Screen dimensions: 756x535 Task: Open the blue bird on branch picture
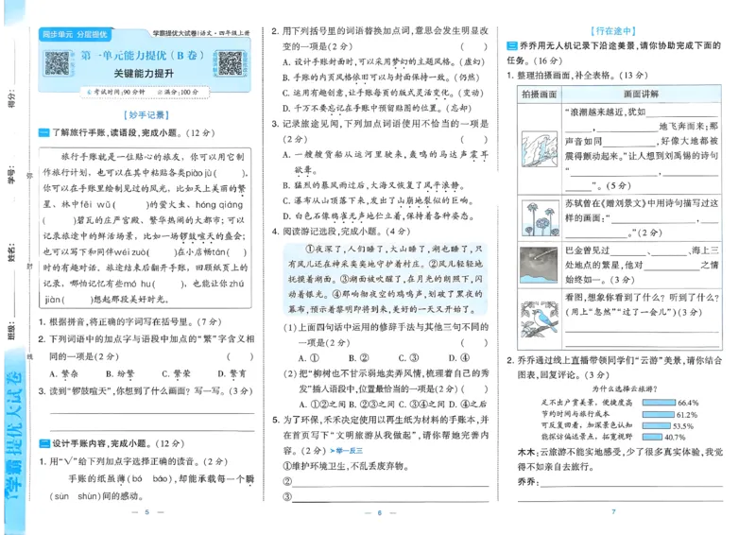(540, 319)
